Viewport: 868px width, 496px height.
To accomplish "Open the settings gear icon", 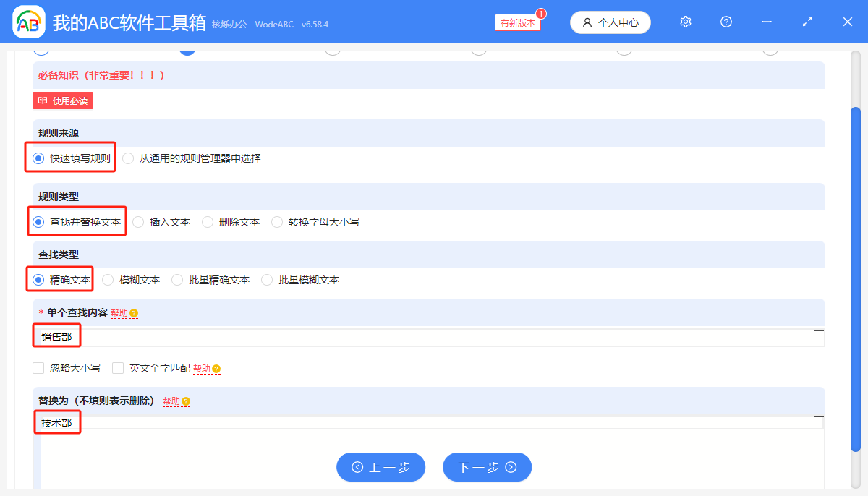I will [685, 22].
